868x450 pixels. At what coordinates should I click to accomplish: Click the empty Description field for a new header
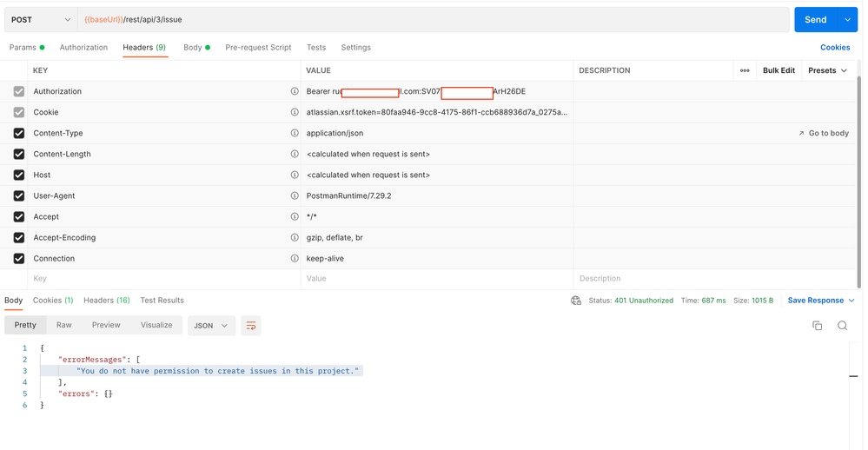click(714, 278)
